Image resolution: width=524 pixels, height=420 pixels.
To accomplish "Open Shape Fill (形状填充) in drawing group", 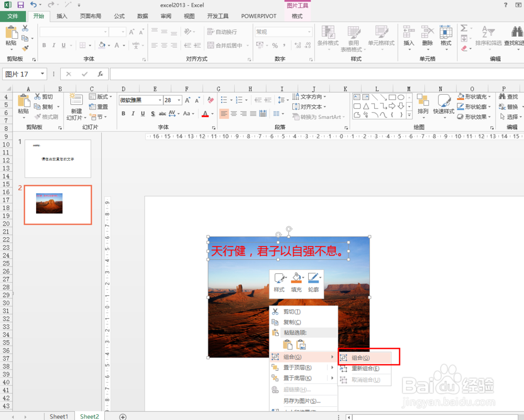I will point(473,96).
